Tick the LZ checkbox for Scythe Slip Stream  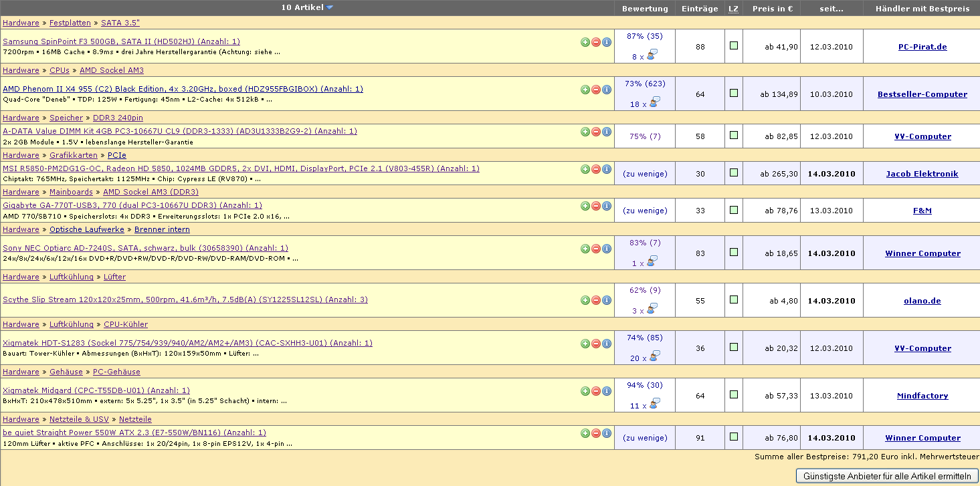[x=734, y=299]
